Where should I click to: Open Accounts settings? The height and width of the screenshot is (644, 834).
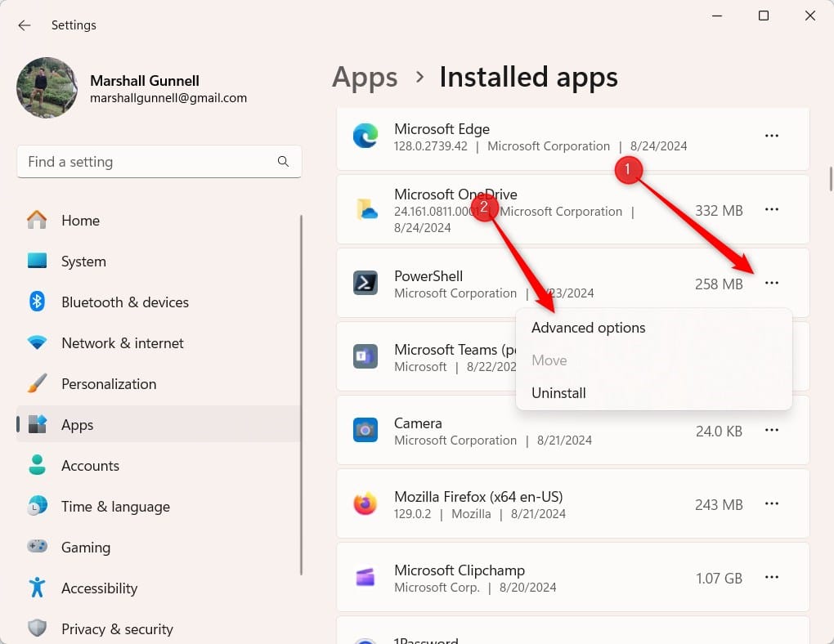[90, 466]
